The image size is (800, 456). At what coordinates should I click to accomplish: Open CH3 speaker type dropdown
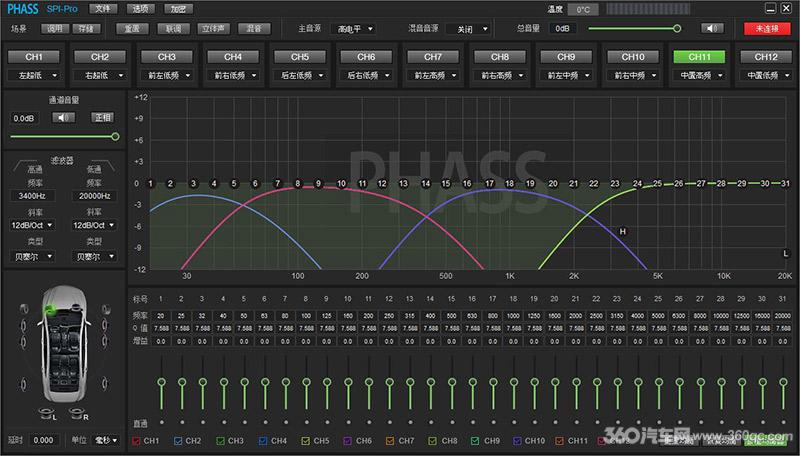167,75
